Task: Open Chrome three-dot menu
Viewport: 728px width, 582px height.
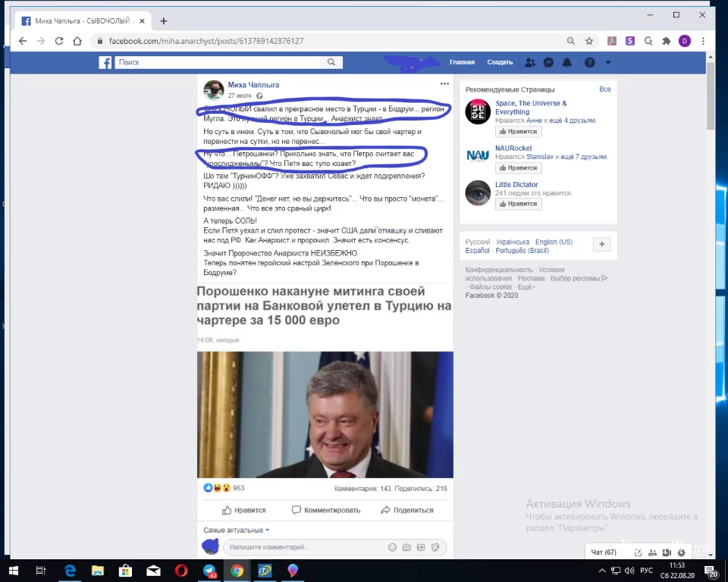Action: (x=703, y=41)
